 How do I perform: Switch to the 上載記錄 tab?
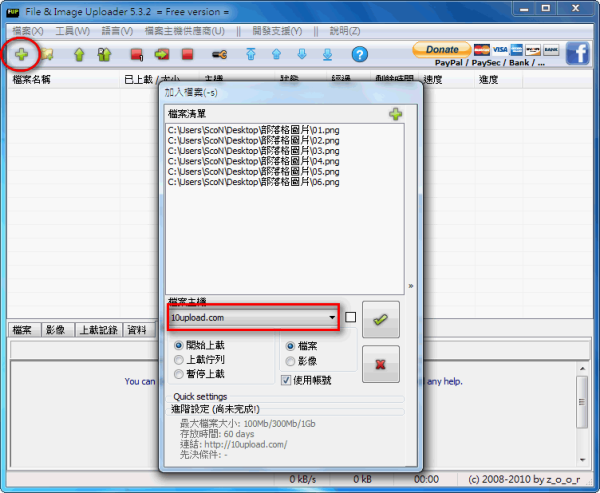(x=98, y=330)
